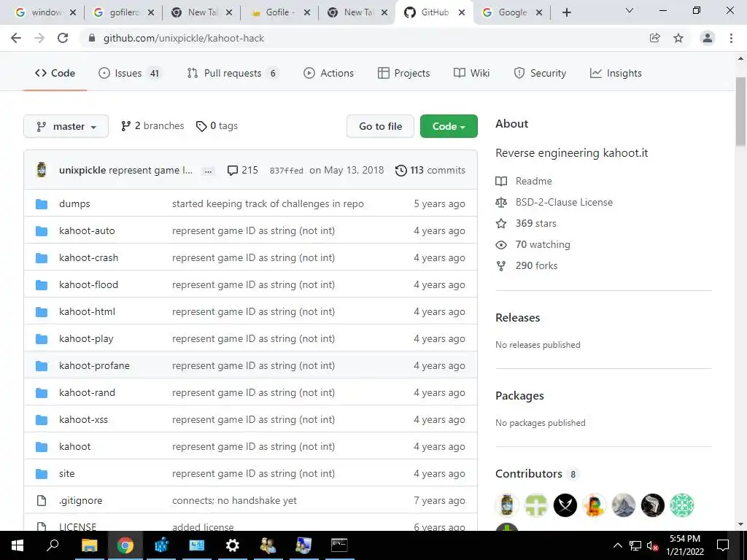Open the kahoot-html folder

coord(88,311)
